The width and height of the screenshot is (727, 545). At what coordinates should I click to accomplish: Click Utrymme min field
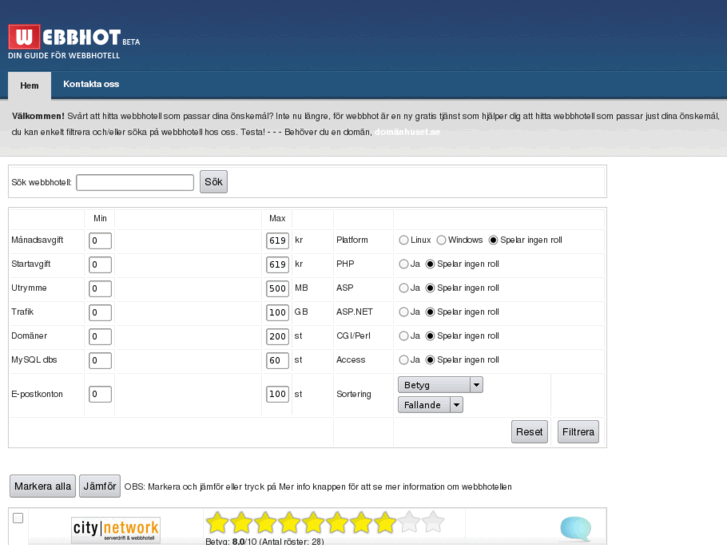[100, 289]
